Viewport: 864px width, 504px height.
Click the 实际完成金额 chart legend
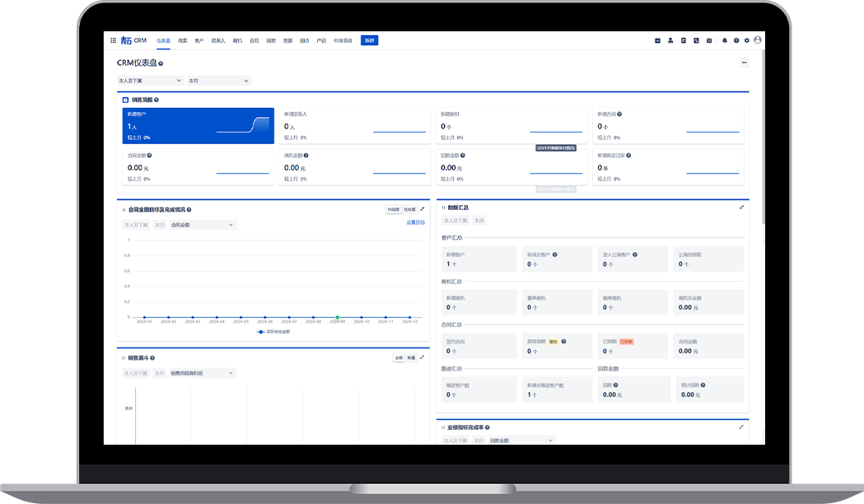point(273,332)
